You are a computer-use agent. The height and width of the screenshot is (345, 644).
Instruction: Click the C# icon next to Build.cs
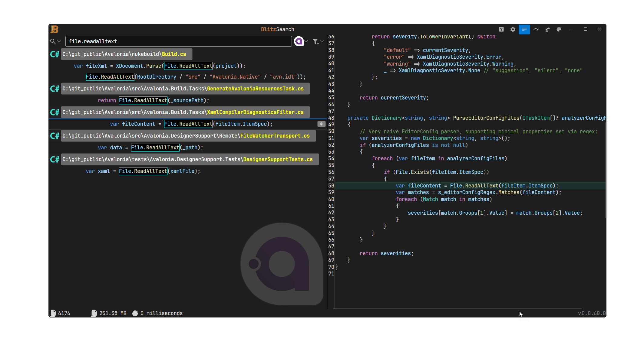coord(55,54)
